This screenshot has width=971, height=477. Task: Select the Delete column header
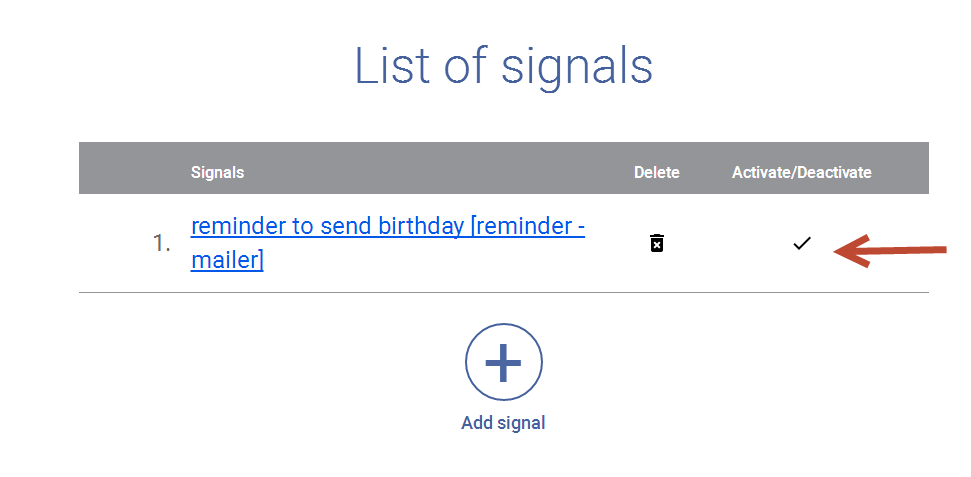[656, 172]
